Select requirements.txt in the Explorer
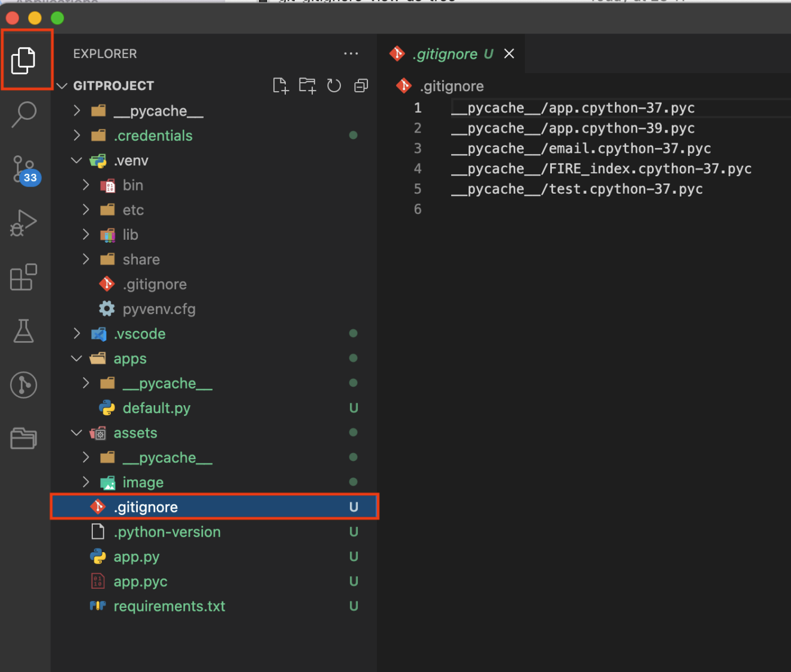791x672 pixels. pyautogui.click(x=170, y=606)
